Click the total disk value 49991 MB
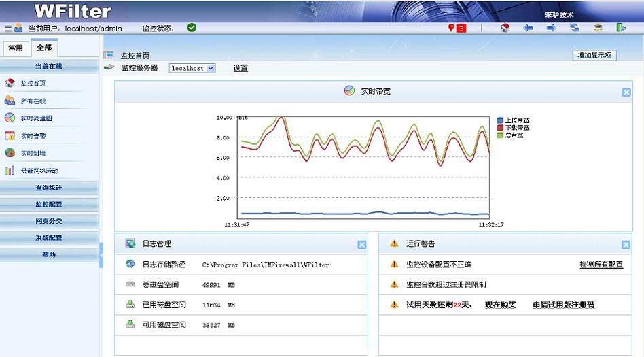Image resolution: width=644 pixels, height=357 pixels. [219, 285]
